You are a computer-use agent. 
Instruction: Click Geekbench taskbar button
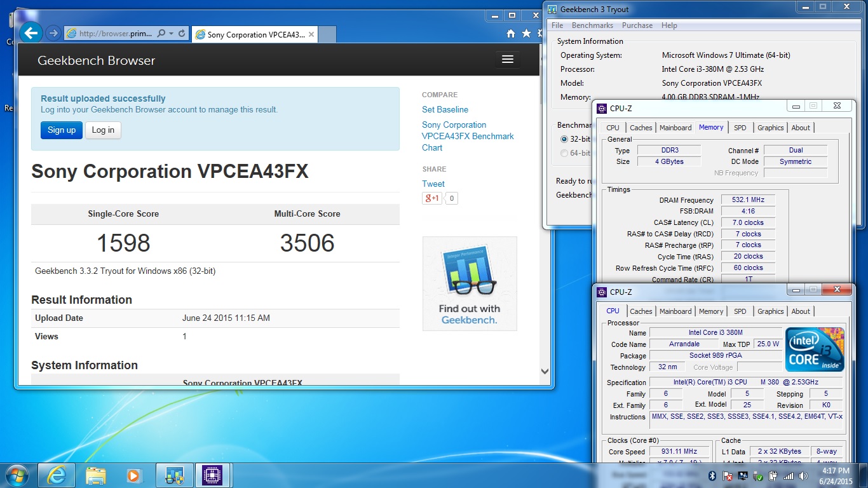[174, 475]
